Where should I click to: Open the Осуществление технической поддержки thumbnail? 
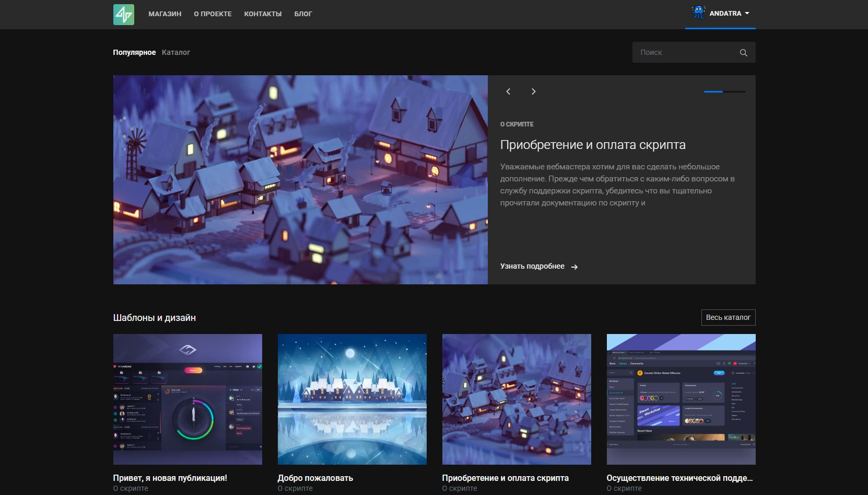pyautogui.click(x=681, y=399)
